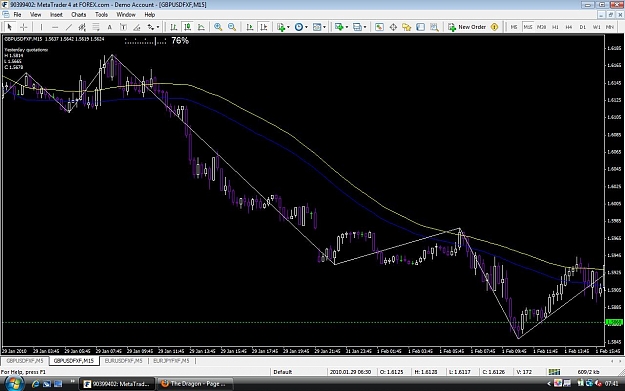Image resolution: width=625 pixels, height=391 pixels.
Task: Select the cursor arrow tool
Action: (10, 27)
